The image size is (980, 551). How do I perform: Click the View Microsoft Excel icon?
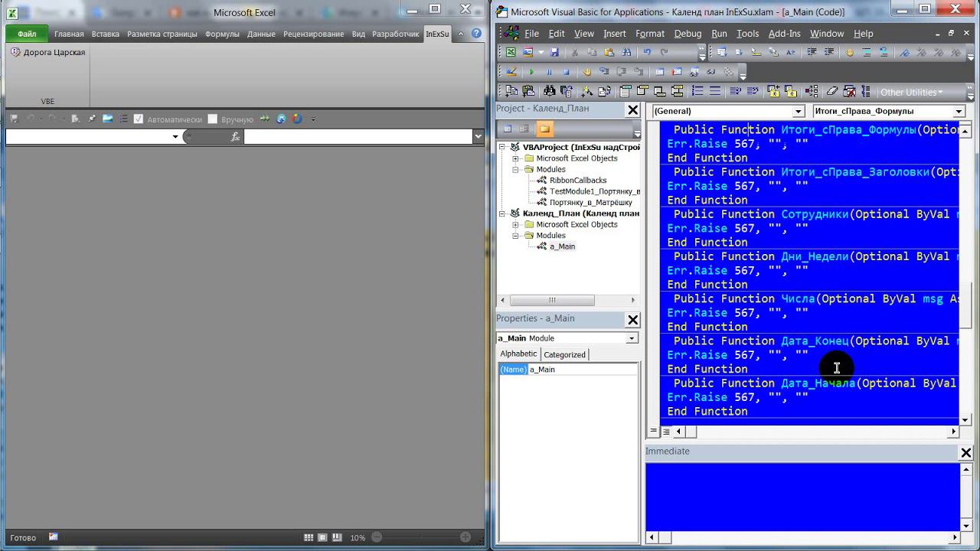point(511,53)
